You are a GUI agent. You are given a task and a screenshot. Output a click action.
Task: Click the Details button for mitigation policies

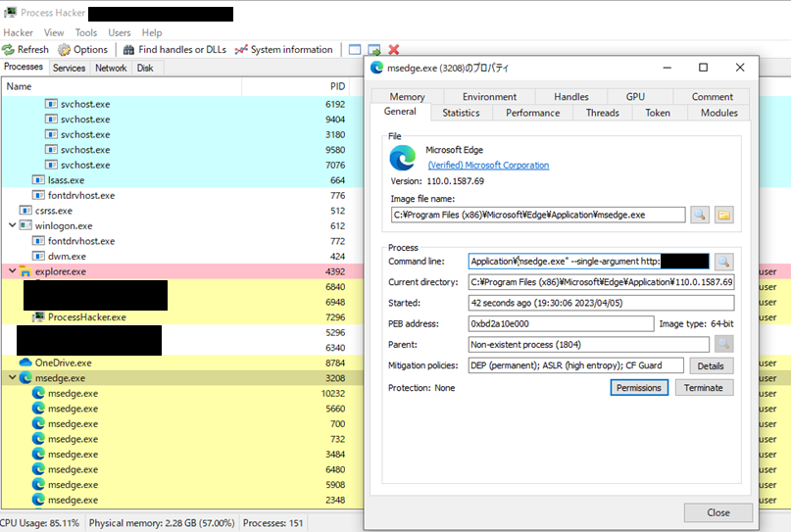[x=712, y=365]
